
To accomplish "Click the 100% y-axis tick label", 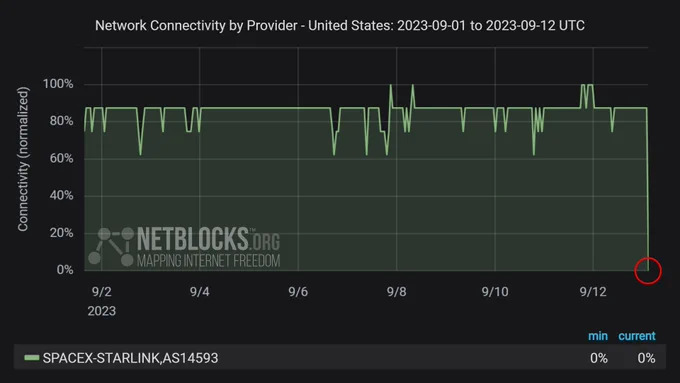I will pyautogui.click(x=58, y=84).
